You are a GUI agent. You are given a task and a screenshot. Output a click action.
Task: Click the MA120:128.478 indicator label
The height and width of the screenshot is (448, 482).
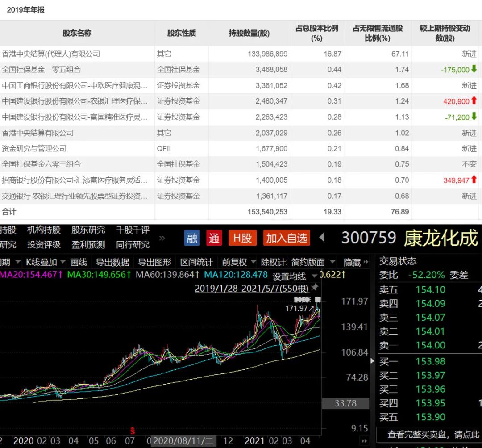point(236,274)
